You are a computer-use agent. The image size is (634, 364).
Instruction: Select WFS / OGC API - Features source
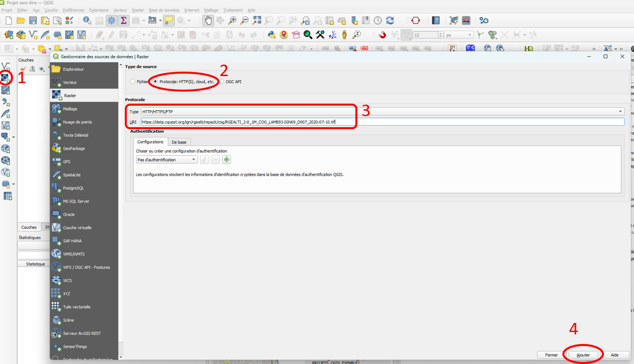click(x=84, y=267)
